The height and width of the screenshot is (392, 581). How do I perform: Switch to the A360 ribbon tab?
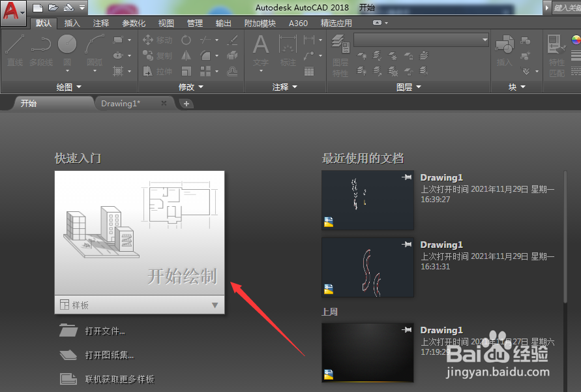point(298,23)
